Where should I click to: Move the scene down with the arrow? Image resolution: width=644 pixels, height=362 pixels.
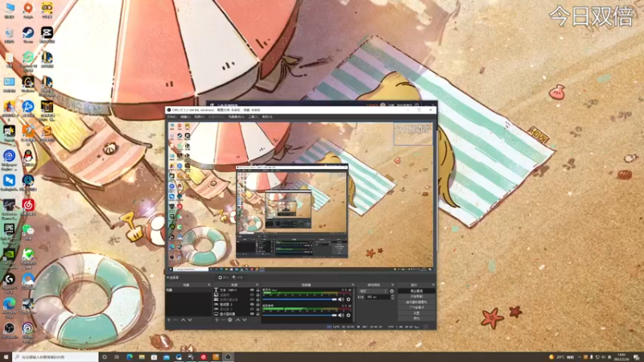tap(190, 319)
